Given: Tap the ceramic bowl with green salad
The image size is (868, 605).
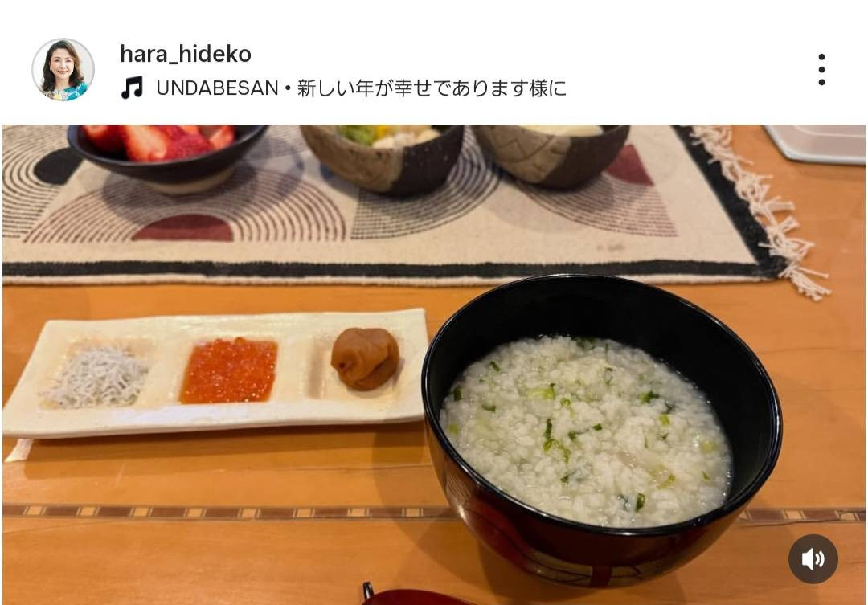Looking at the screenshot, I should point(383,157).
